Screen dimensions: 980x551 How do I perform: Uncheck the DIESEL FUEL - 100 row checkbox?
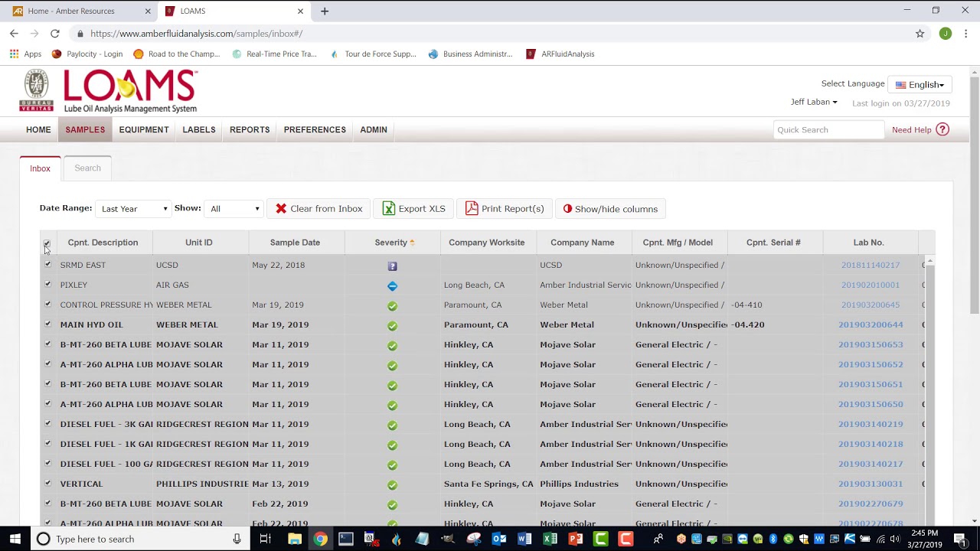coord(47,463)
